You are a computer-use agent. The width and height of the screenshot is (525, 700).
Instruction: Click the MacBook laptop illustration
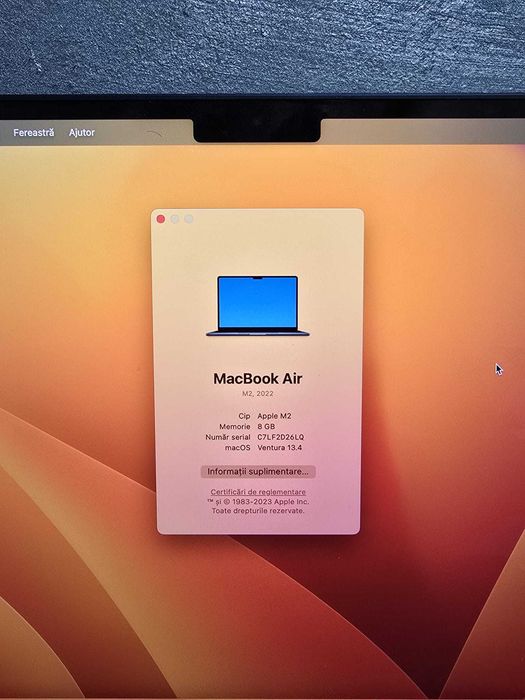coord(258,306)
